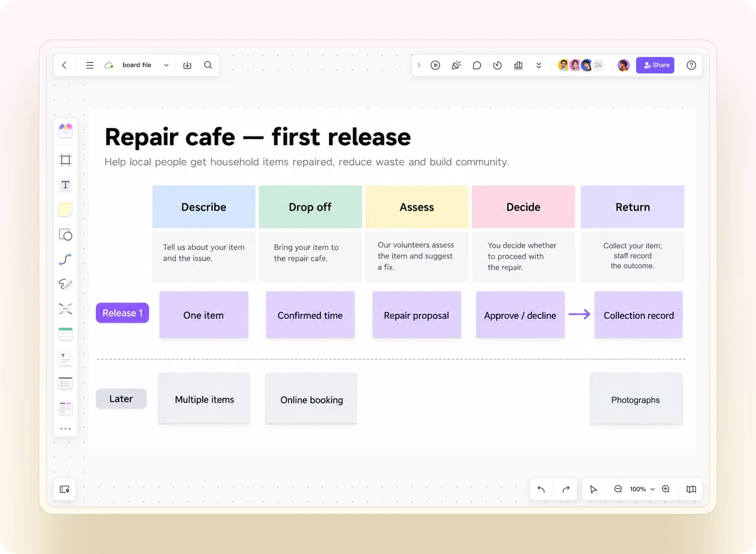Select the Connector line tool

65,259
